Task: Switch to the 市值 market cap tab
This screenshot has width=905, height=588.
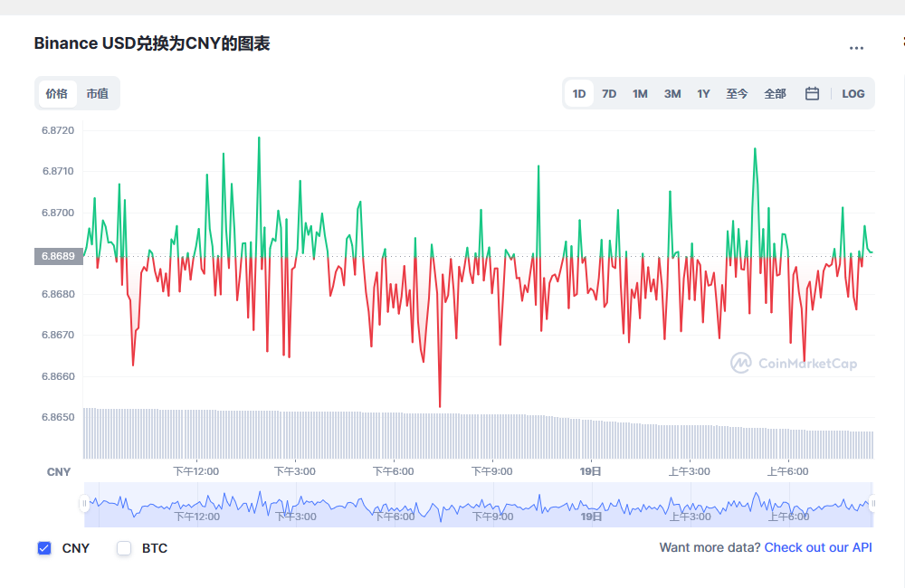Action: tap(98, 93)
